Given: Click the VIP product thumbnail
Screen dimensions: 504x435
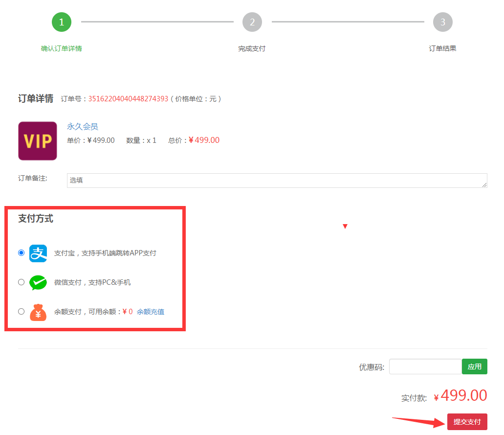Looking at the screenshot, I should point(38,140).
